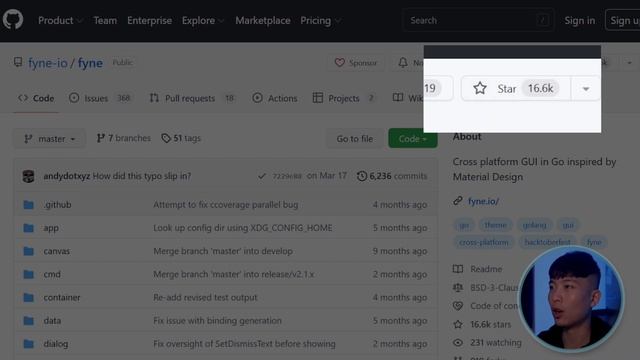Click the license scale icon
Image resolution: width=640 pixels, height=360 pixels.
(x=458, y=288)
